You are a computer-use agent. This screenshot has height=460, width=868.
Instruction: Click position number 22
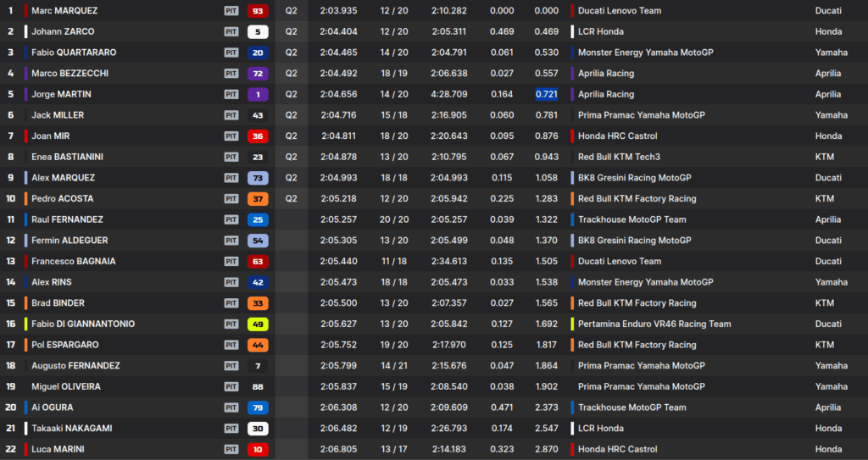pos(10,449)
